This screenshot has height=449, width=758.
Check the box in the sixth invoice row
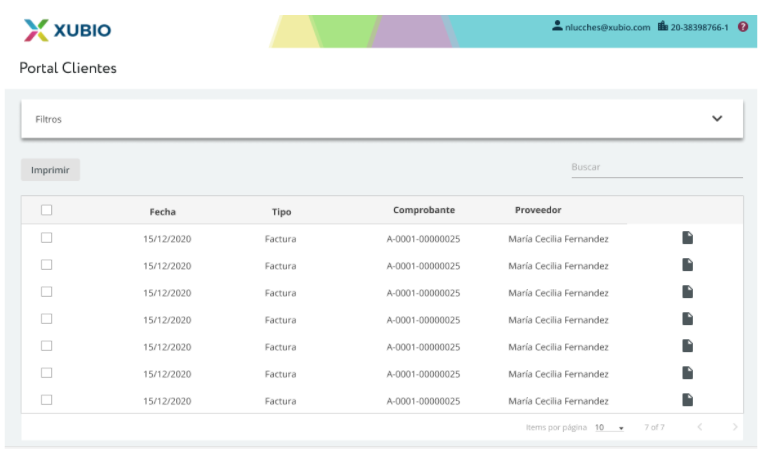(x=46, y=373)
